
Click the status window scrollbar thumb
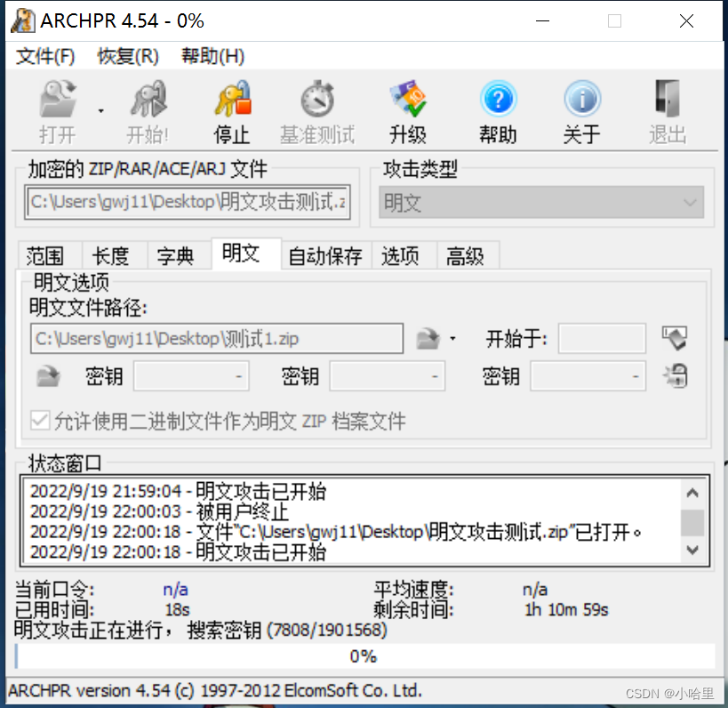click(x=692, y=523)
